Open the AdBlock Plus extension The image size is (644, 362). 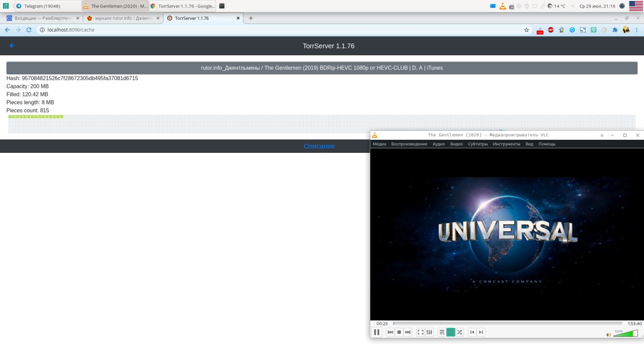(x=551, y=30)
